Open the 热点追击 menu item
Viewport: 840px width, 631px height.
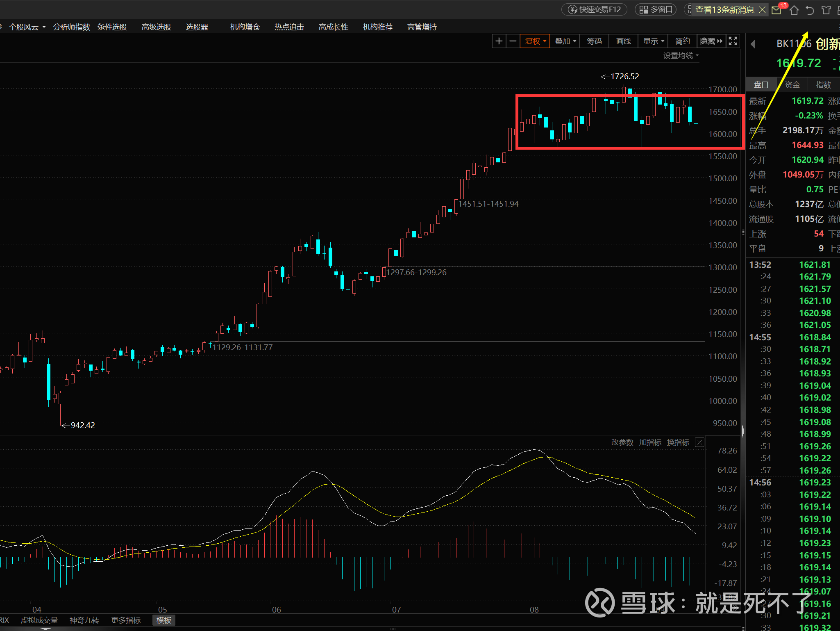289,27
